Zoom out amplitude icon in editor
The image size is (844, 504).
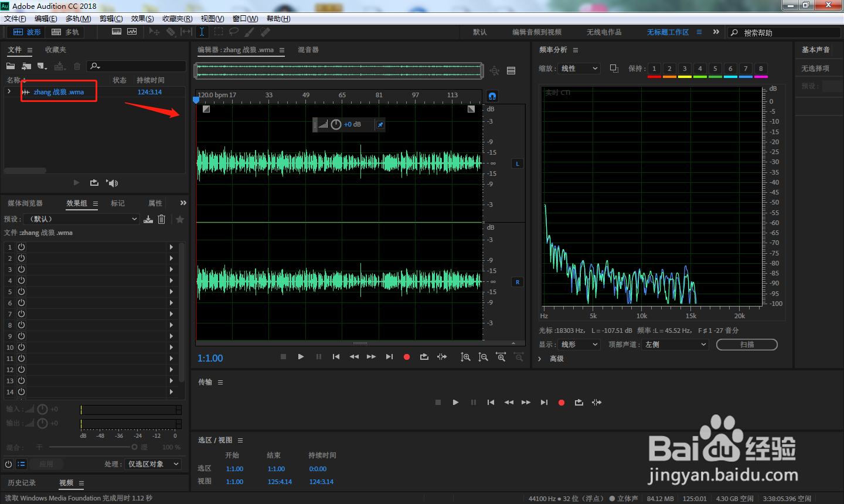click(483, 357)
